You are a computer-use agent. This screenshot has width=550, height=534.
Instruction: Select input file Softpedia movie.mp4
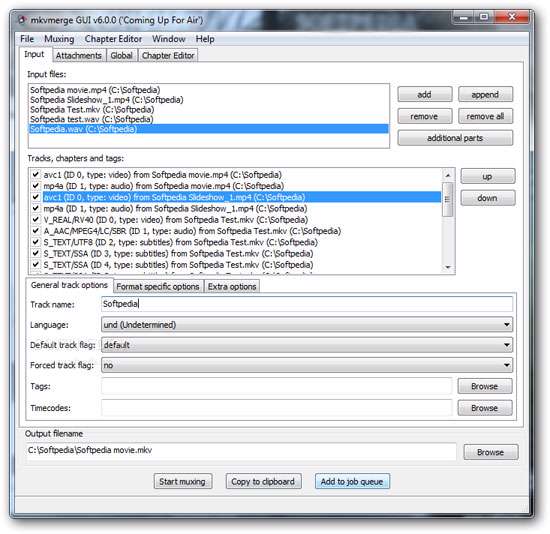point(209,90)
